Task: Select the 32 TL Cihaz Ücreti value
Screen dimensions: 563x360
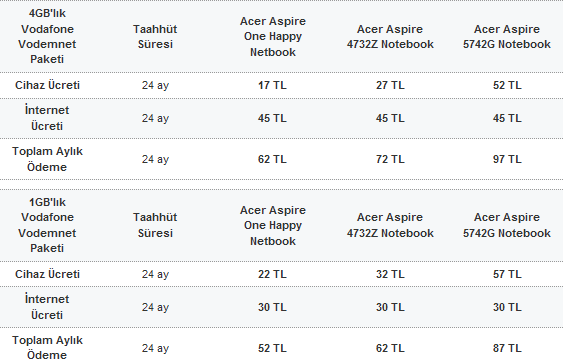Action: point(390,274)
